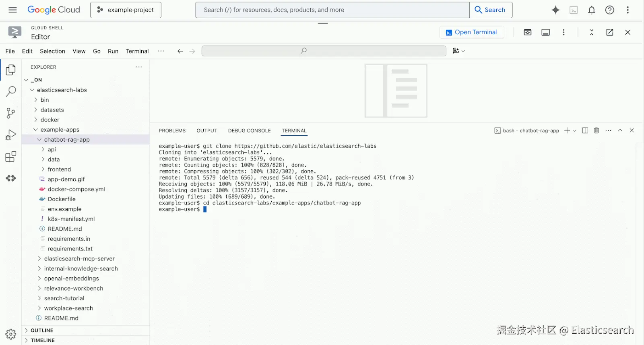Click the Open Terminal button
The image size is (644, 345).
472,32
